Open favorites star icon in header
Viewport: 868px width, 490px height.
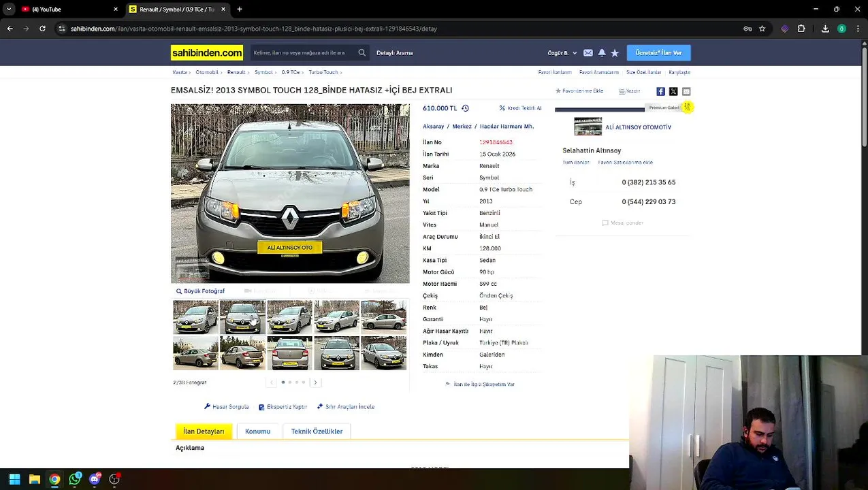[x=615, y=52]
